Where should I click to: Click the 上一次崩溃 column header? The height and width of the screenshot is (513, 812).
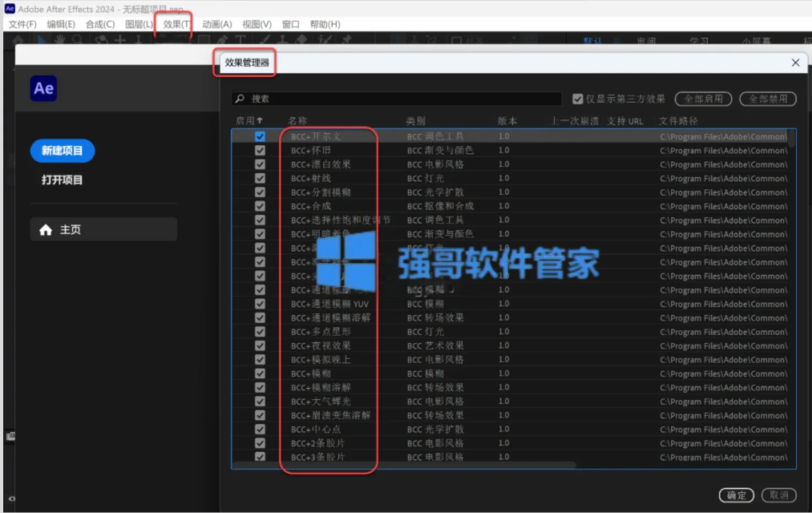point(575,121)
